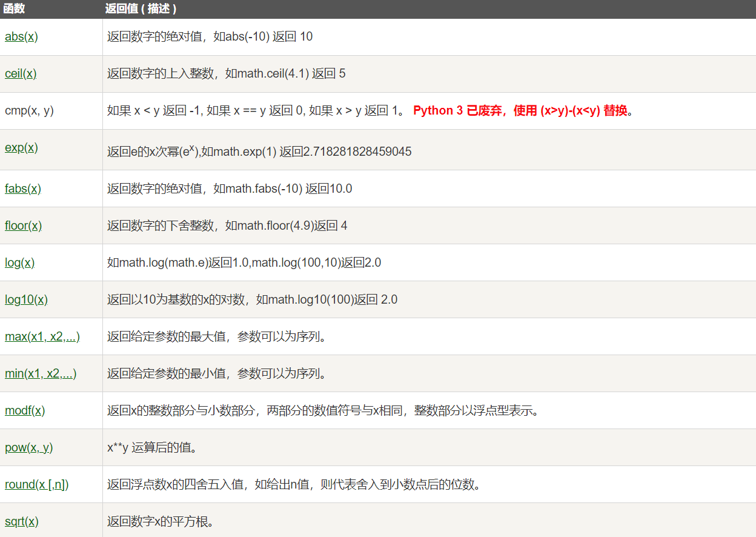Viewport: 756px width, 537px height.
Task: Click the math.log10(100) description cell
Action: point(429,299)
